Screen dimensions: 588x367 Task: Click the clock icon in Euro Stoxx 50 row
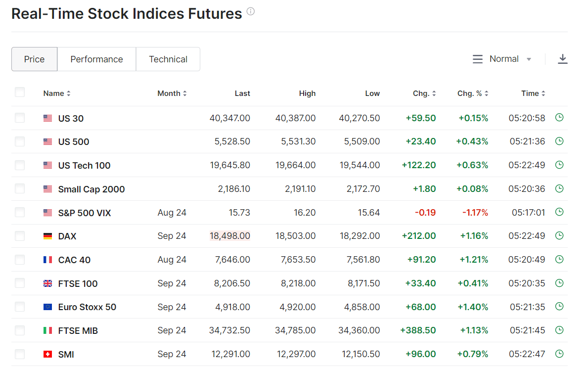coord(559,306)
